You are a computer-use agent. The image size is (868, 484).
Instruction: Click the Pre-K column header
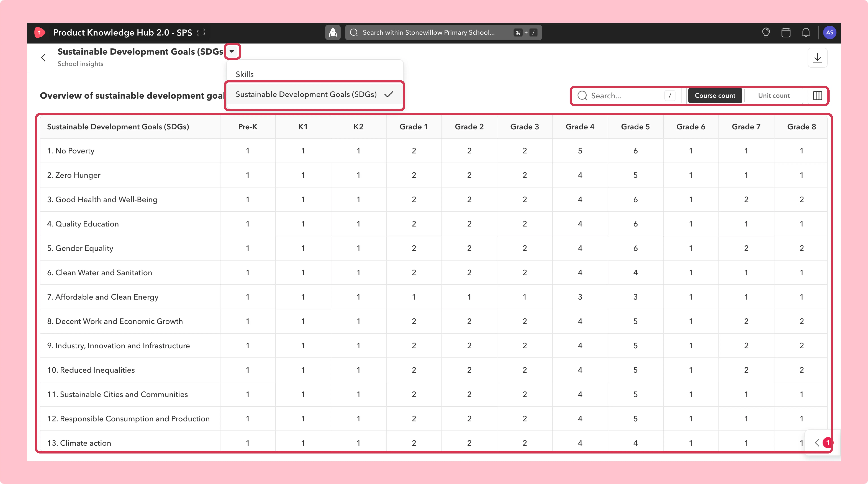tap(248, 127)
